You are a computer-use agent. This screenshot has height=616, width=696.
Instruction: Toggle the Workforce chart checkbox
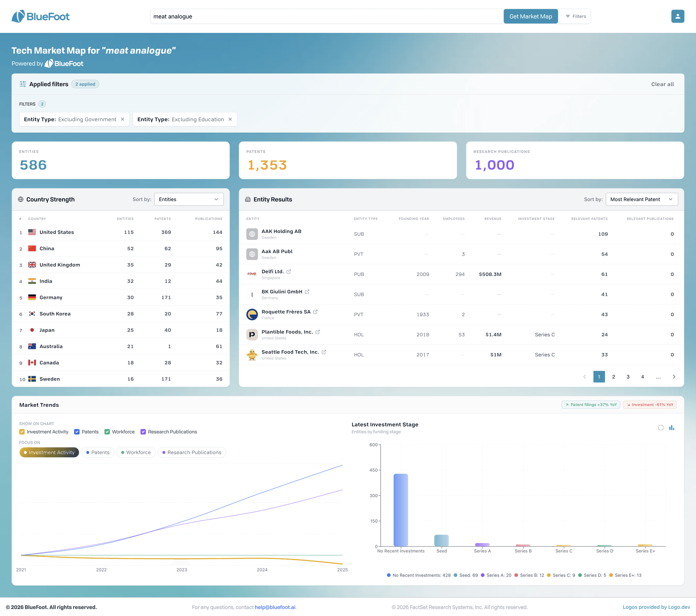pos(107,432)
